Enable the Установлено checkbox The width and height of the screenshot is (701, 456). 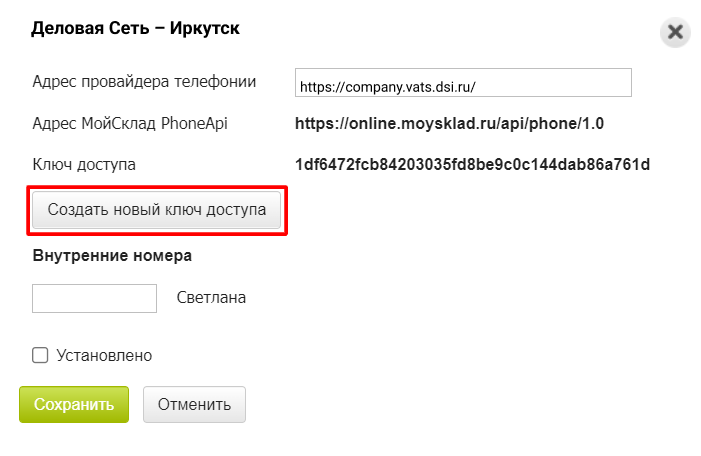pos(40,355)
